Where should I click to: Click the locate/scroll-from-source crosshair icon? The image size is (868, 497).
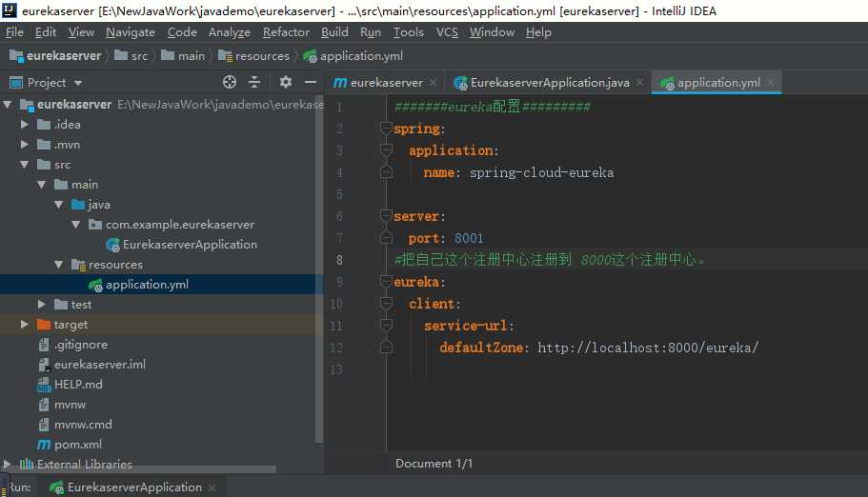(x=230, y=82)
